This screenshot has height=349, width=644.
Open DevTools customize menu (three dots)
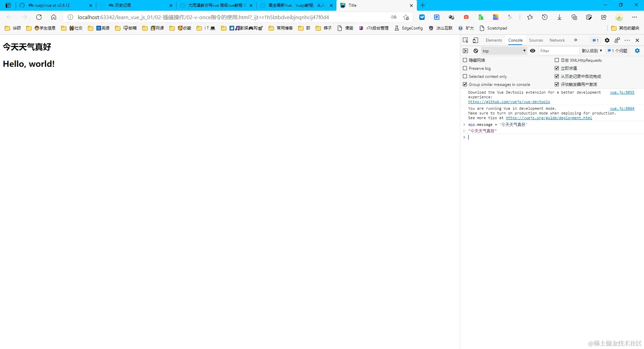point(627,40)
